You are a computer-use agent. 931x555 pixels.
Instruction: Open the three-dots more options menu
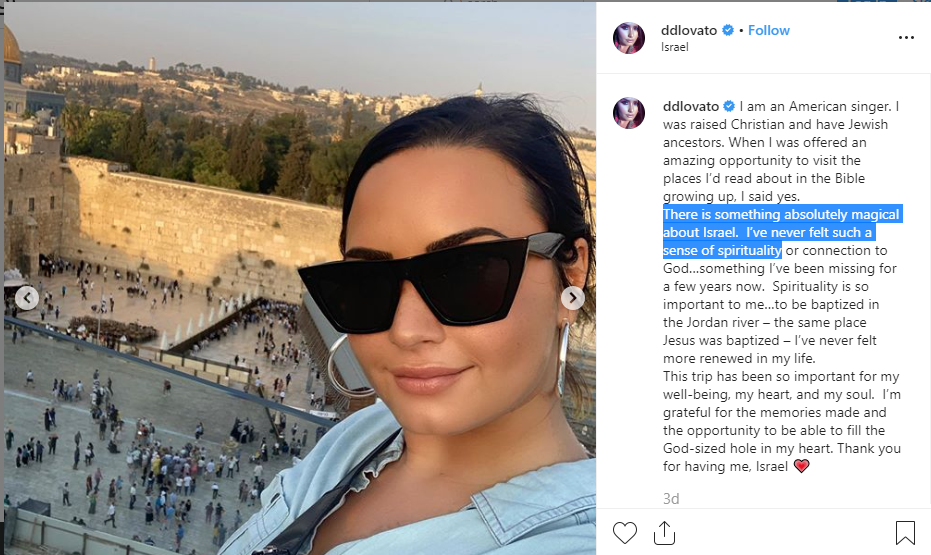tap(906, 37)
